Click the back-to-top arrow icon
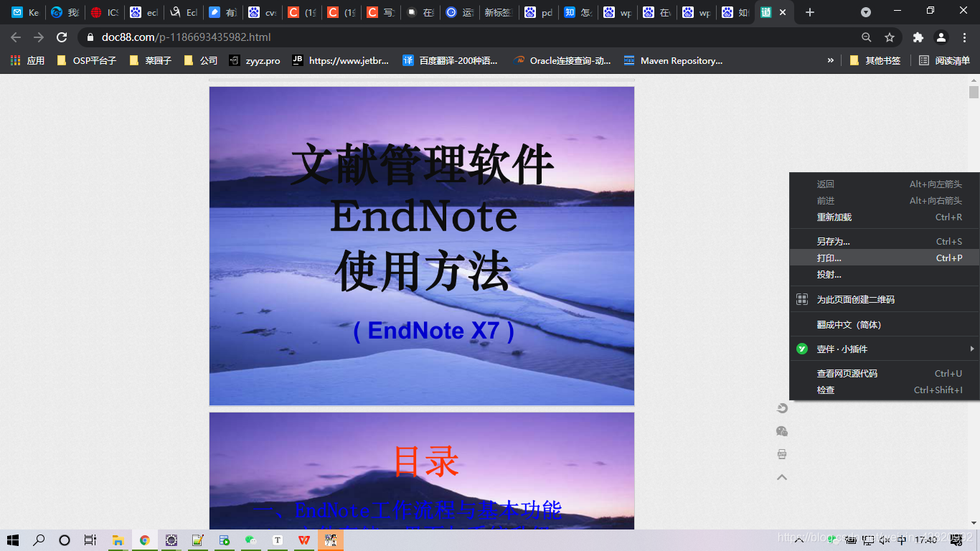This screenshot has height=551, width=980. [782, 477]
